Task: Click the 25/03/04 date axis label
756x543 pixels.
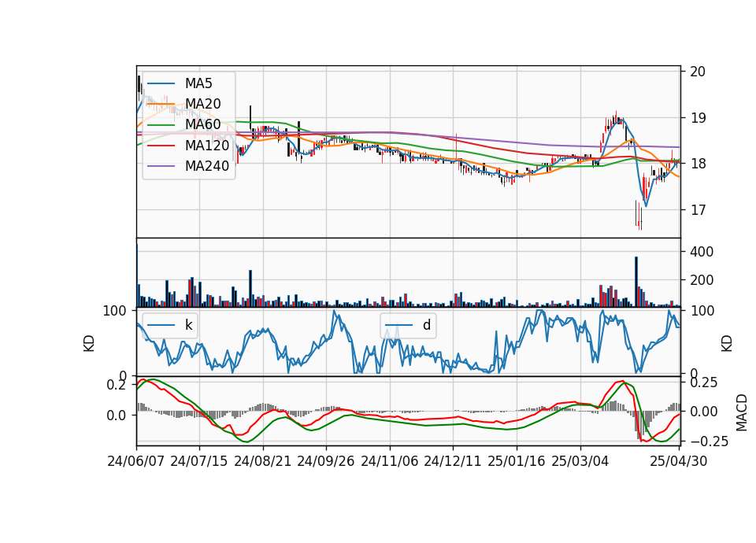Action: pyautogui.click(x=580, y=461)
